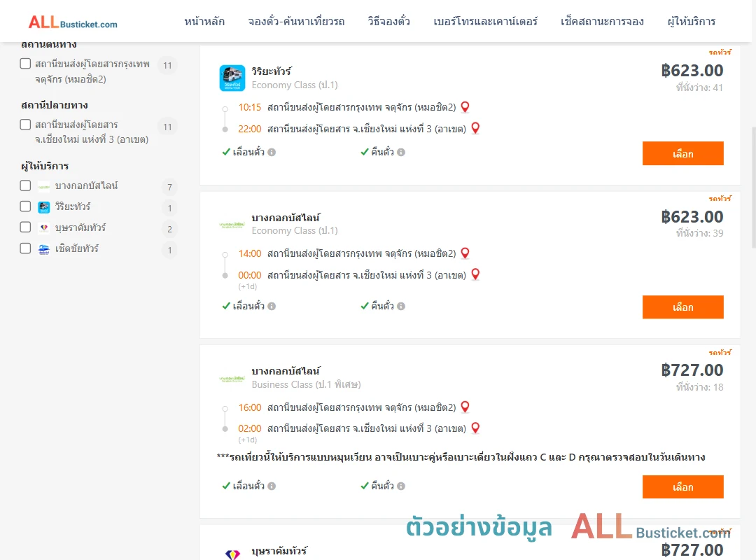Tick origin station หมอชิต2 filter checkbox
The image size is (756, 560).
coord(26,64)
